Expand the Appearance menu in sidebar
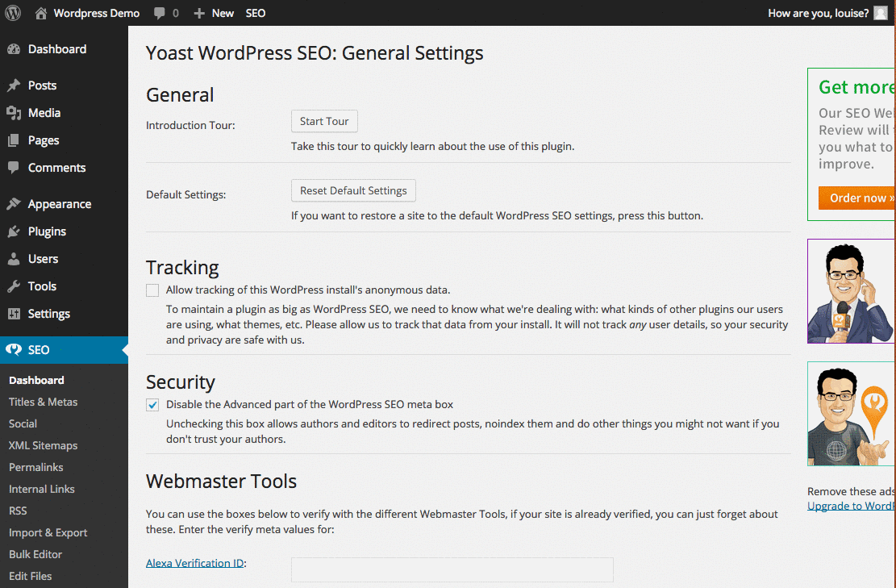 (x=59, y=204)
